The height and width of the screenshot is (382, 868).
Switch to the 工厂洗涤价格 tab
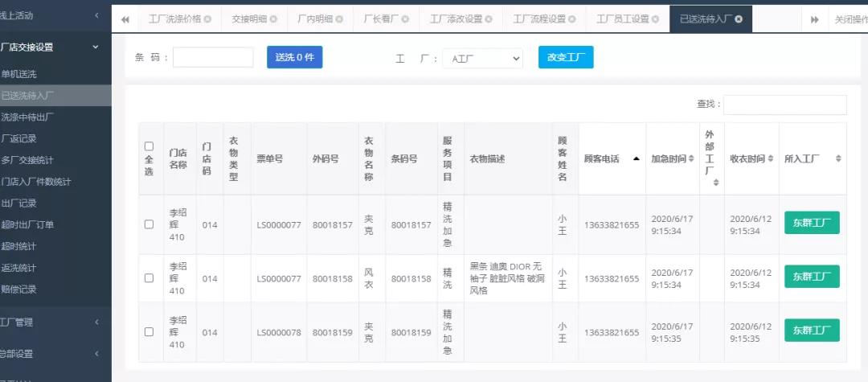coord(174,18)
